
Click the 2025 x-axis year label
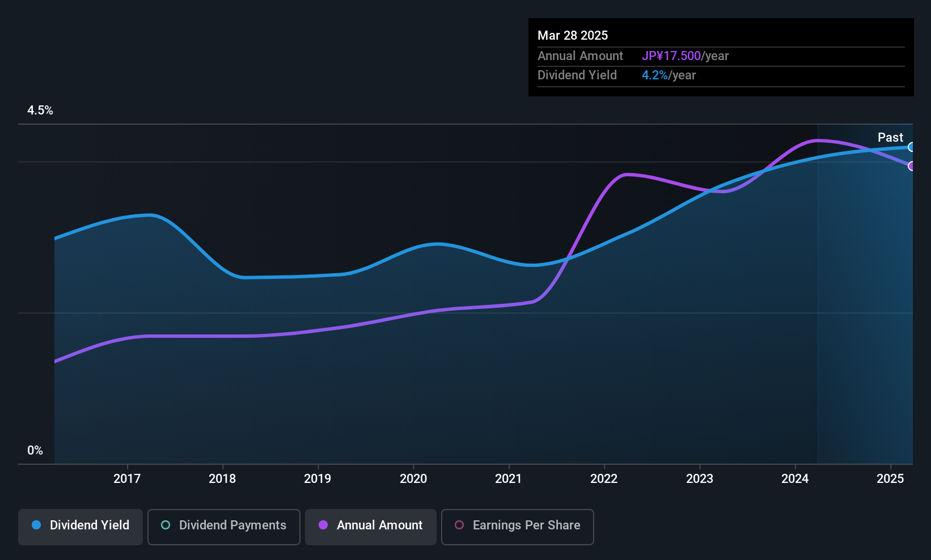(x=890, y=478)
